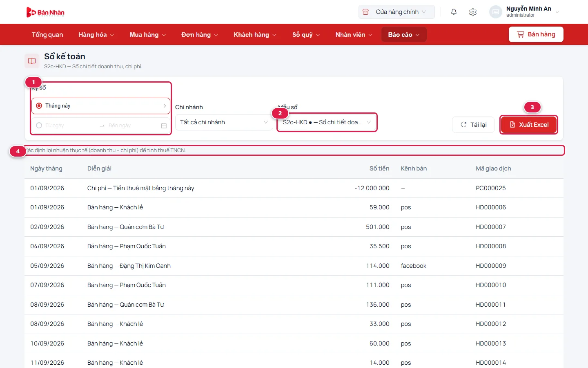Screen dimensions: 588x368
Task: Open the settings gear
Action: coord(473,12)
